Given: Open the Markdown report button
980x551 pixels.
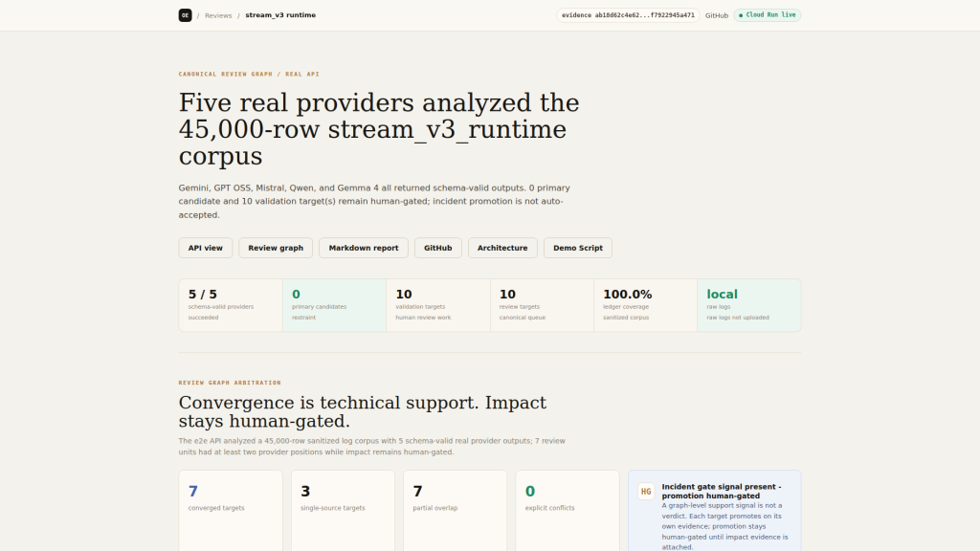Looking at the screenshot, I should coord(364,248).
